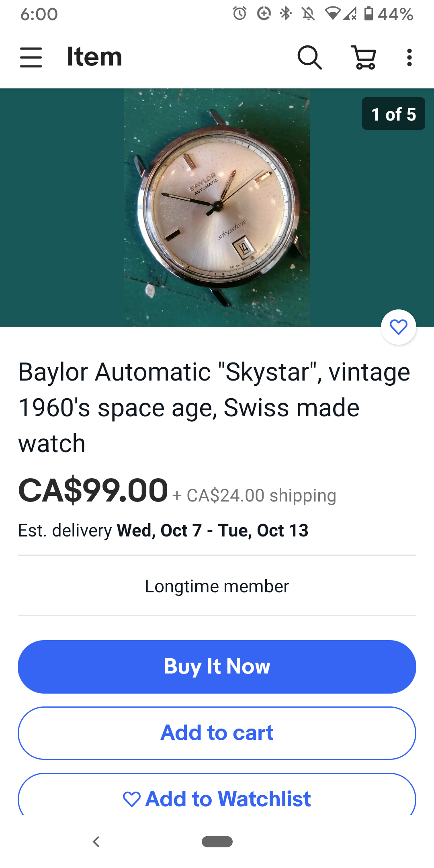
Task: Tap the CA$24.00 shipping cost text
Action: (x=261, y=495)
